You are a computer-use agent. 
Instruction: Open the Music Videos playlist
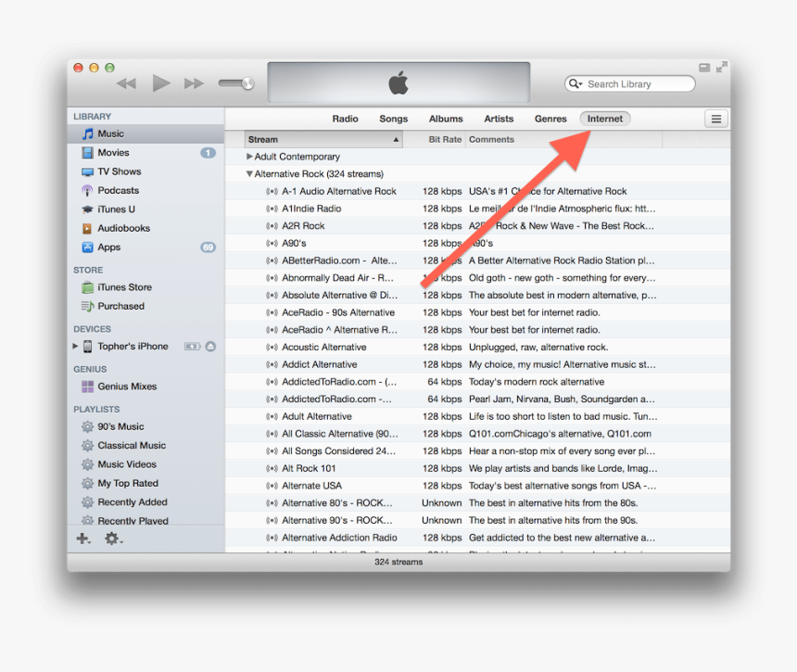145,464
